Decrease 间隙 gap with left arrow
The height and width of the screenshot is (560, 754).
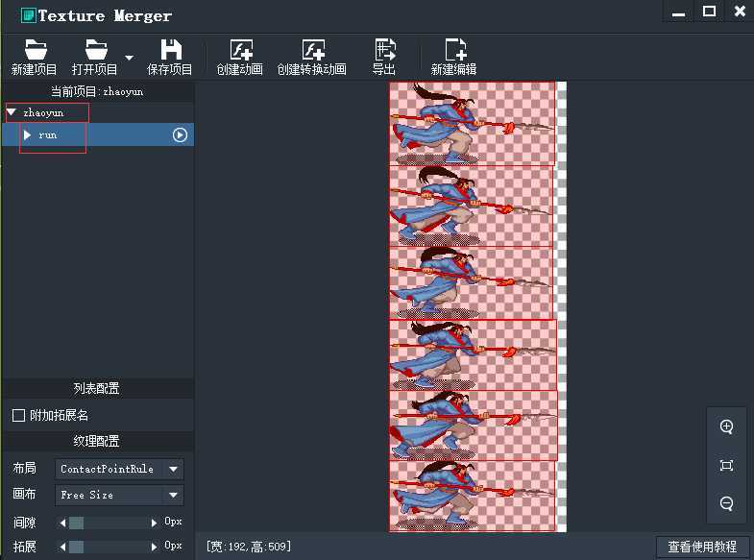[x=62, y=523]
